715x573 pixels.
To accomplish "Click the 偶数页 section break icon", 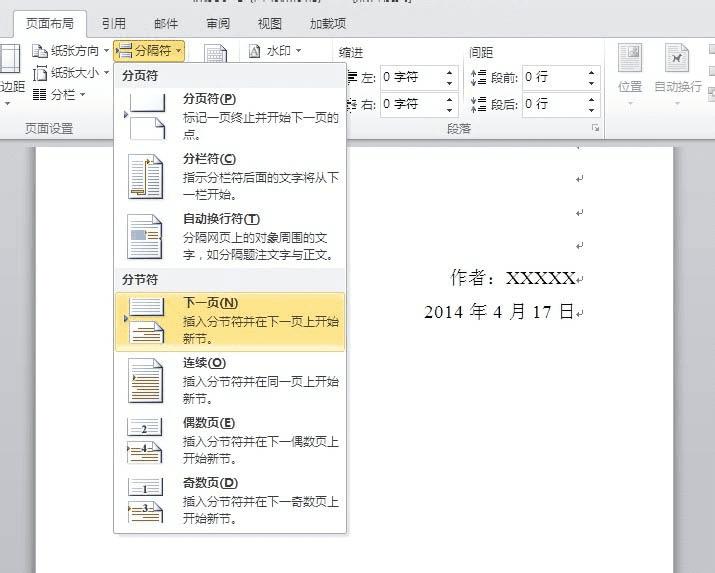I will point(145,441).
